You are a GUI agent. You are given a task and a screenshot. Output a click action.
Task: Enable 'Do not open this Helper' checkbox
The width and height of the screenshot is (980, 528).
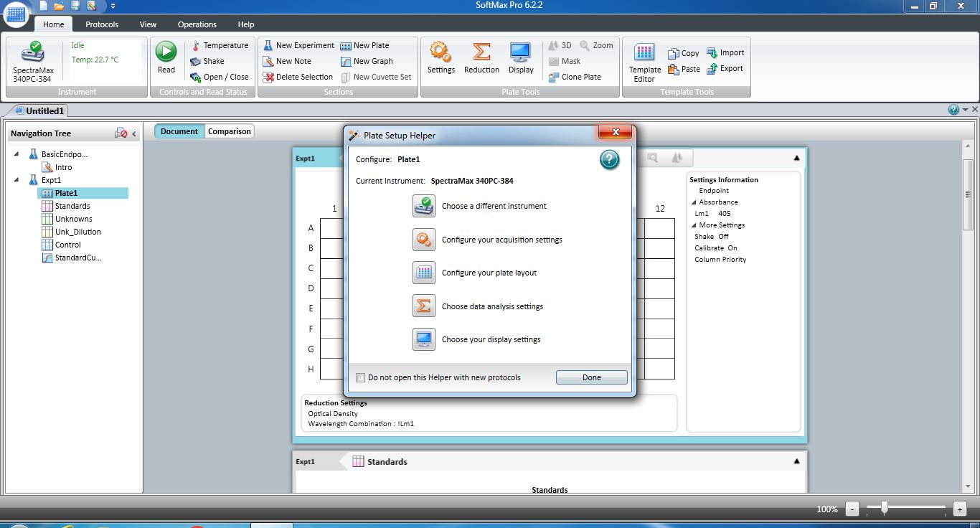[361, 377]
